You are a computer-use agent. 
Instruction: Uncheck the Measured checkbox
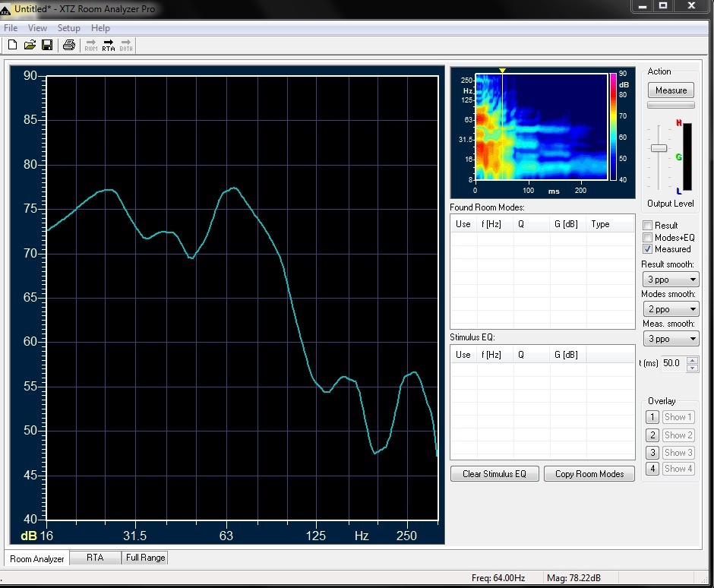point(647,249)
